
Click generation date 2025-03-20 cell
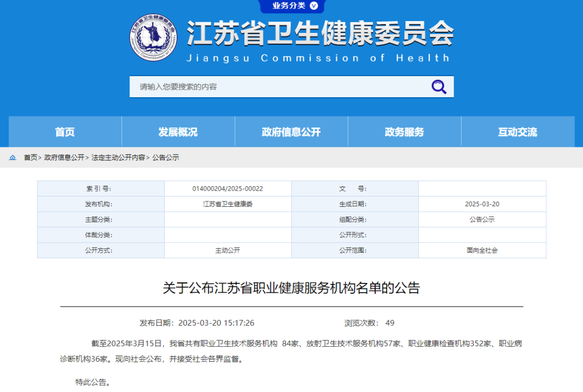pyautogui.click(x=482, y=204)
